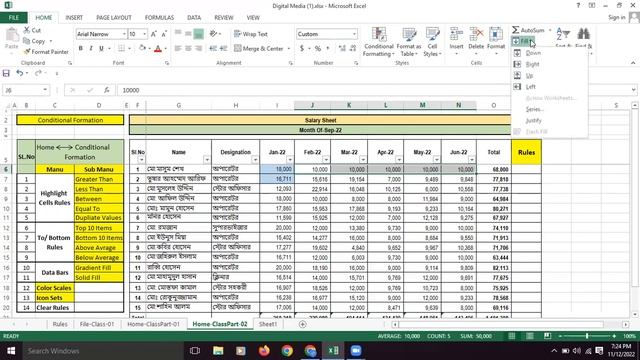Toggle middle vertical alignment

click(x=188, y=34)
